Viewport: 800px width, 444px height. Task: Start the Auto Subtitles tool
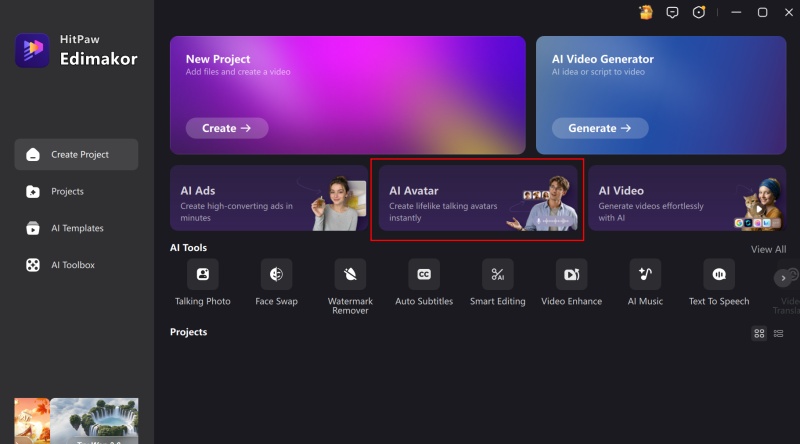click(x=423, y=282)
